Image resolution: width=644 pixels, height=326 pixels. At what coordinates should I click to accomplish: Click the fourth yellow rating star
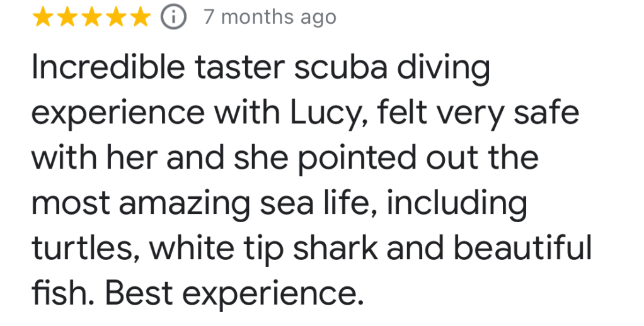click(115, 18)
